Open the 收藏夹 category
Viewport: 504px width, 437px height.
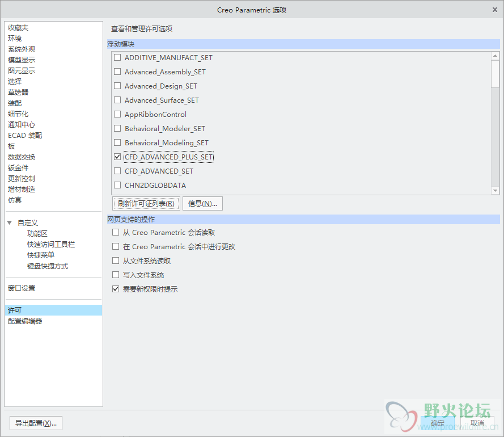pyautogui.click(x=18, y=28)
